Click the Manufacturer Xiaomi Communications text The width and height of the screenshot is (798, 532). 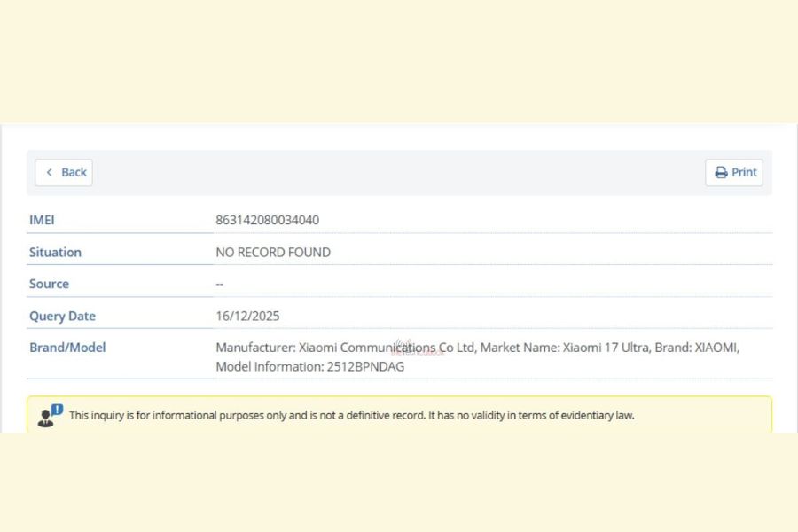[346, 348]
